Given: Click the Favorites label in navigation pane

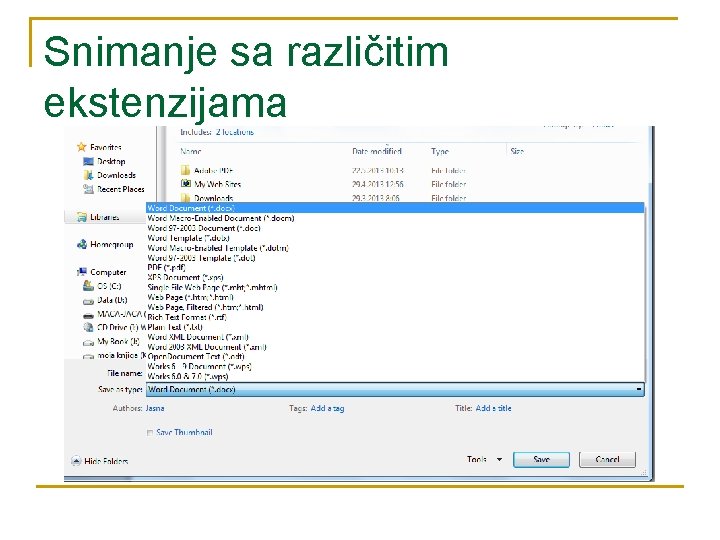Looking at the screenshot, I should (x=106, y=147).
